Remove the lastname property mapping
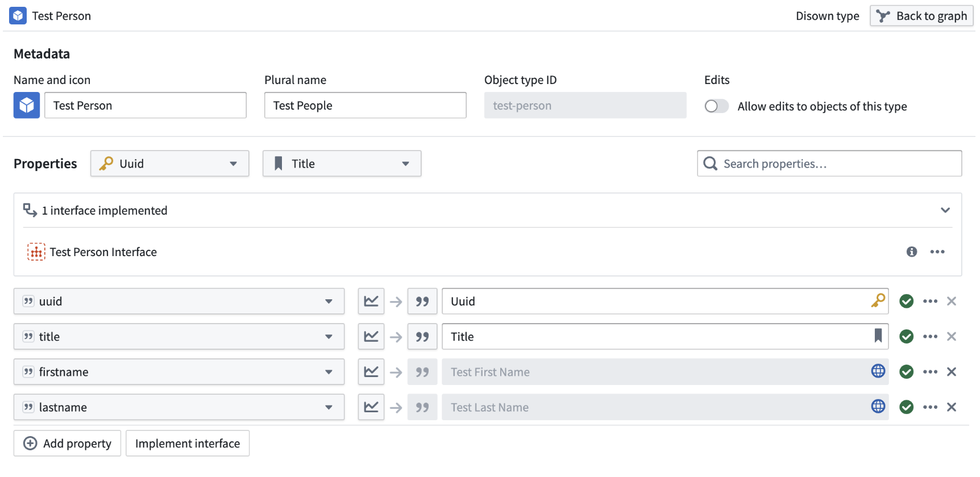Screen dimensions: 980x477 (x=952, y=407)
